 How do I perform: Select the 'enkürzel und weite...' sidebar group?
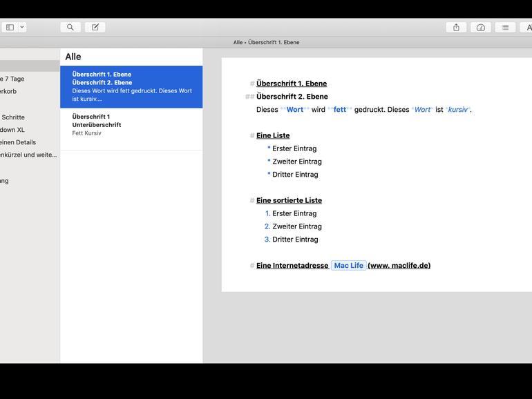(x=28, y=155)
